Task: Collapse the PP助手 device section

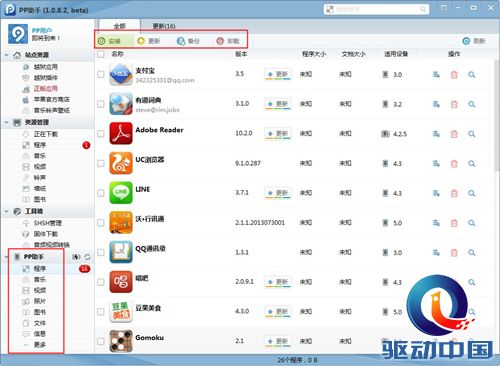Action: pos(6,257)
